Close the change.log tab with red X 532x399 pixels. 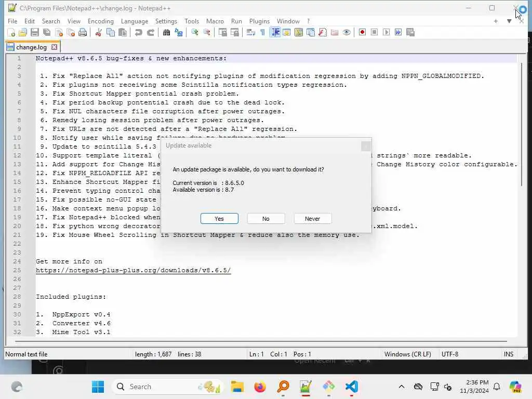[x=54, y=47]
